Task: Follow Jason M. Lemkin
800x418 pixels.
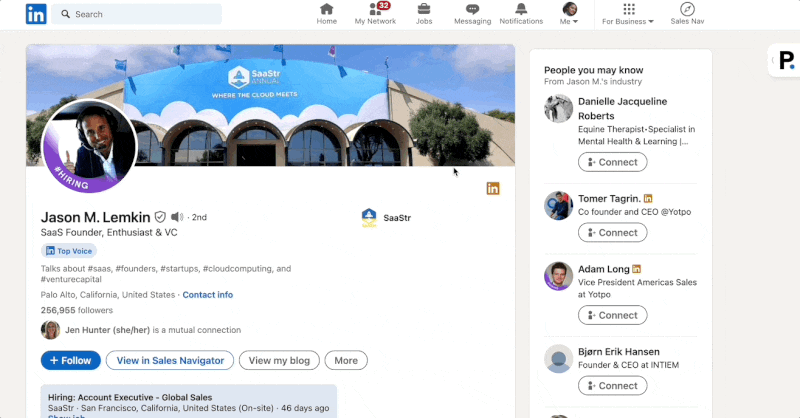Action: [71, 361]
